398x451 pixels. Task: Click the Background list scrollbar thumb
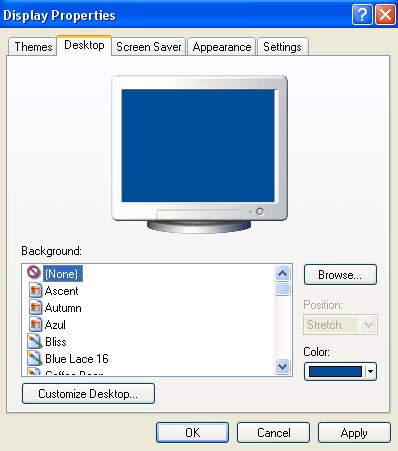coord(283,289)
